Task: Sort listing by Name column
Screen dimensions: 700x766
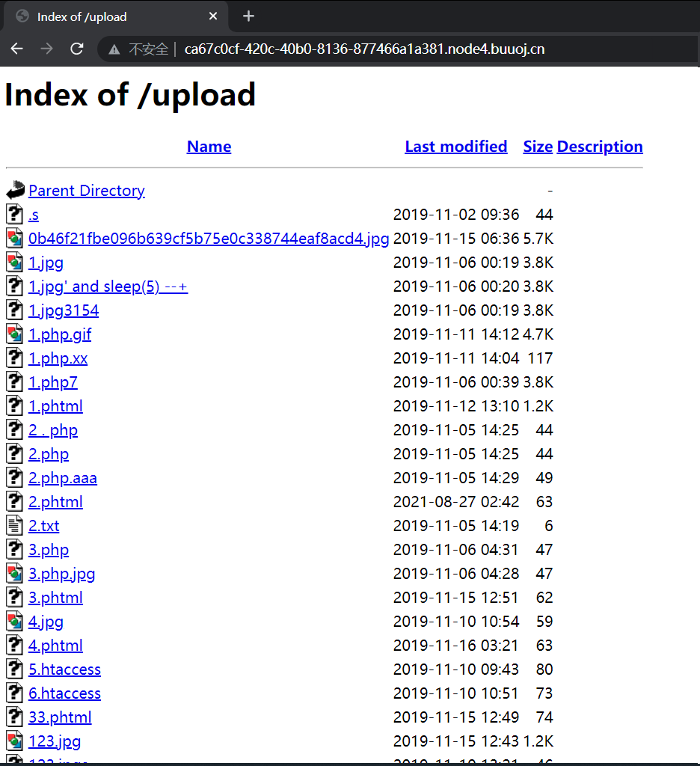Action: (x=209, y=147)
